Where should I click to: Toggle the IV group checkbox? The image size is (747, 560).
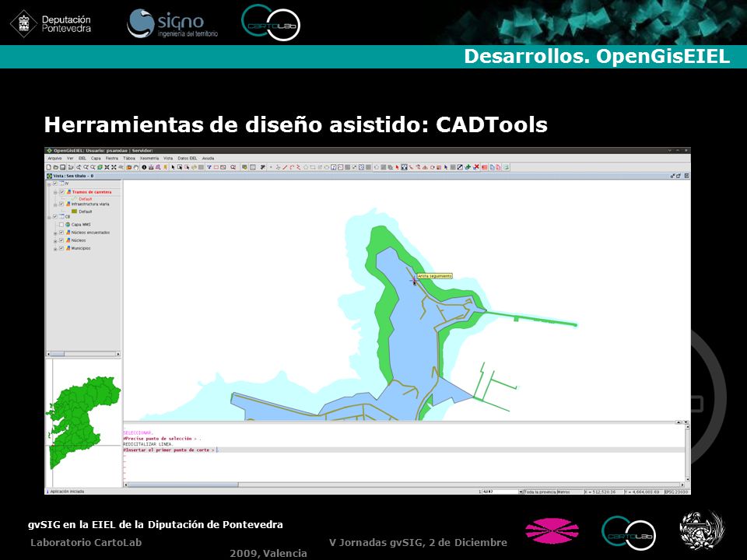click(55, 184)
